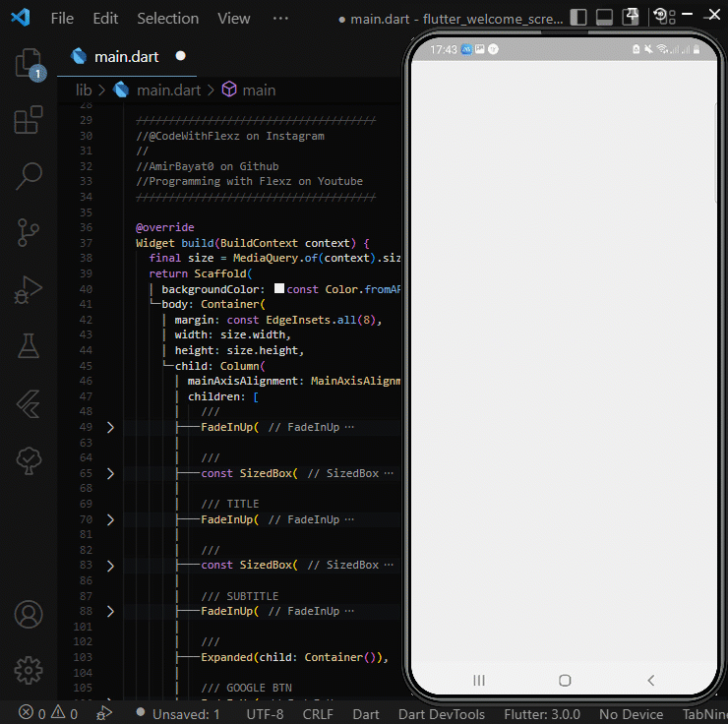Open the Run and Debug view
This screenshot has width=728, height=724.
pos(29,289)
